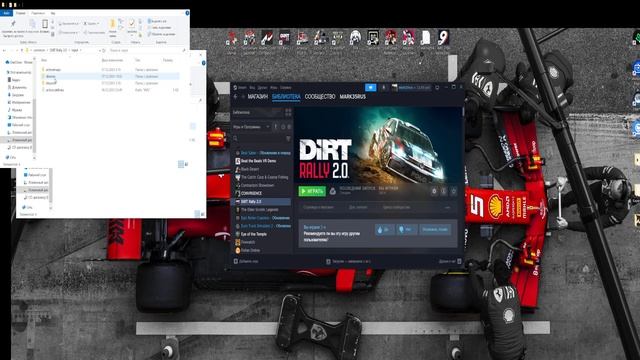Image resolution: width=640 pixels, height=360 pixels.
Task: Open the Файл tab in Explorer
Action: click(x=7, y=13)
